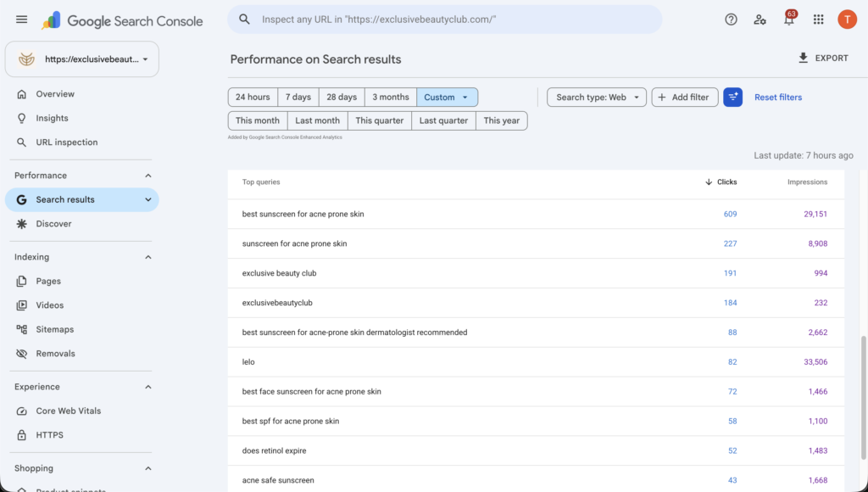Select the Last month range
Image resolution: width=868 pixels, height=492 pixels.
pyautogui.click(x=318, y=120)
